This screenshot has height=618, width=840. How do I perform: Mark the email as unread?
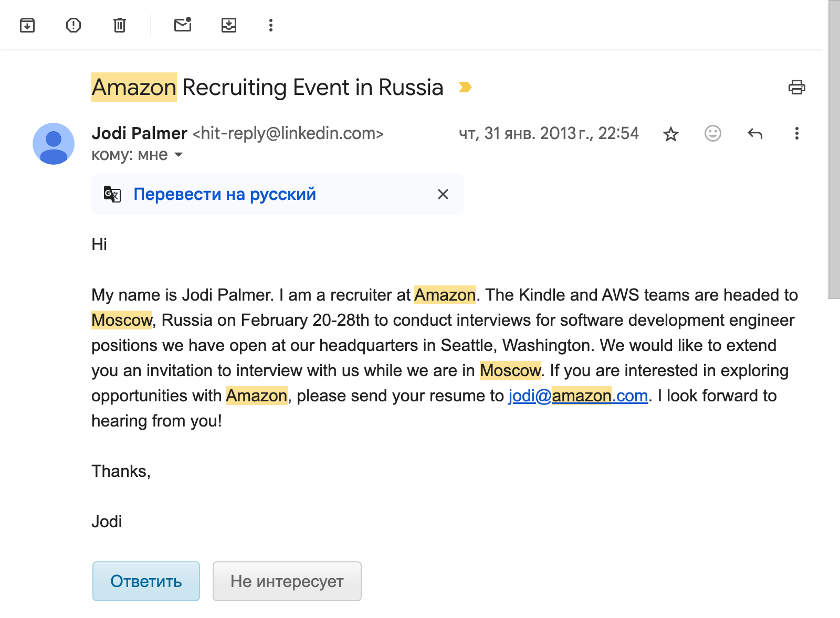pos(183,25)
